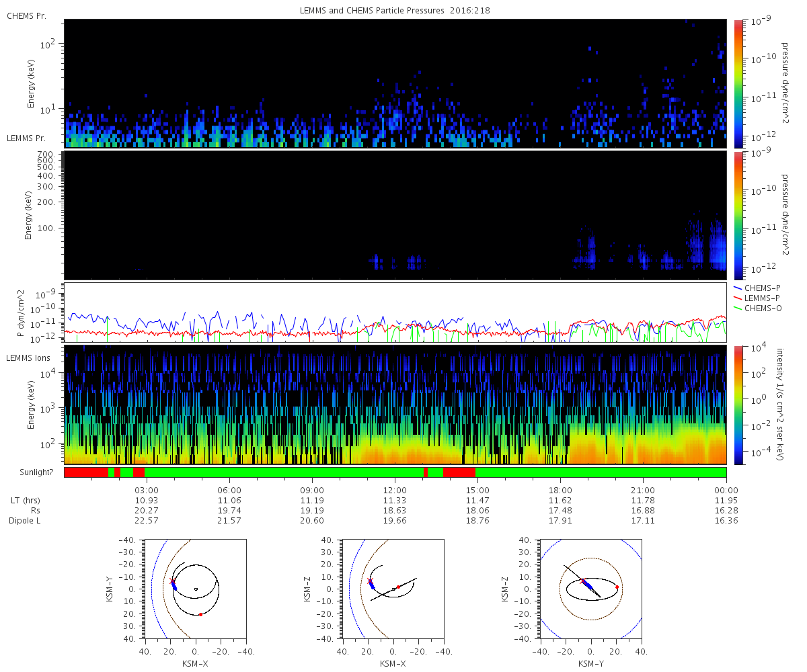Click the red dot in the KSM-Y/KSM-Z plot

tap(617, 587)
